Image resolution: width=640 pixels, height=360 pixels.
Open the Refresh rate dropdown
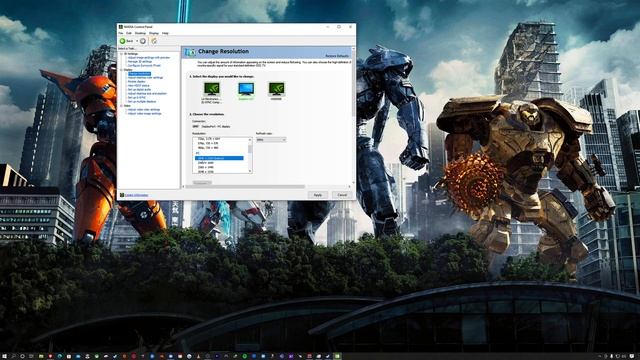(271, 140)
